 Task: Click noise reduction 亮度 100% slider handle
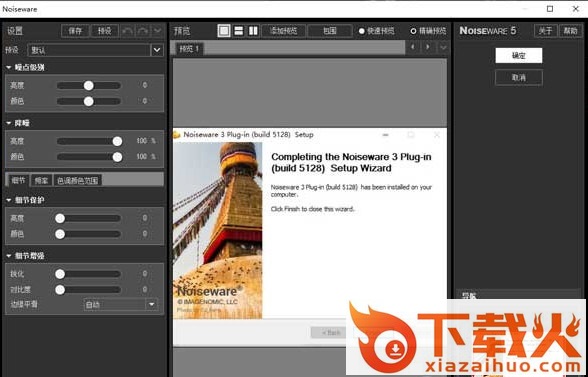tap(117, 141)
